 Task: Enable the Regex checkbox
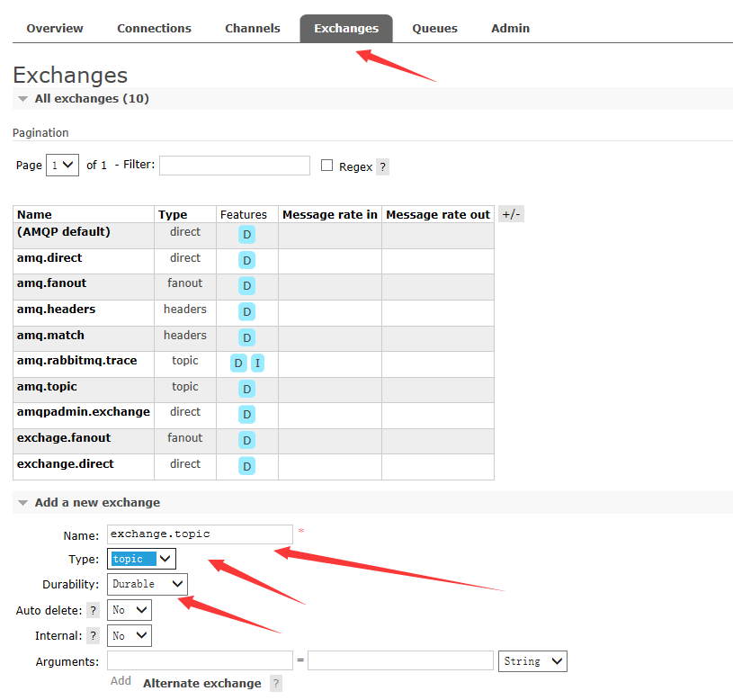(x=326, y=165)
